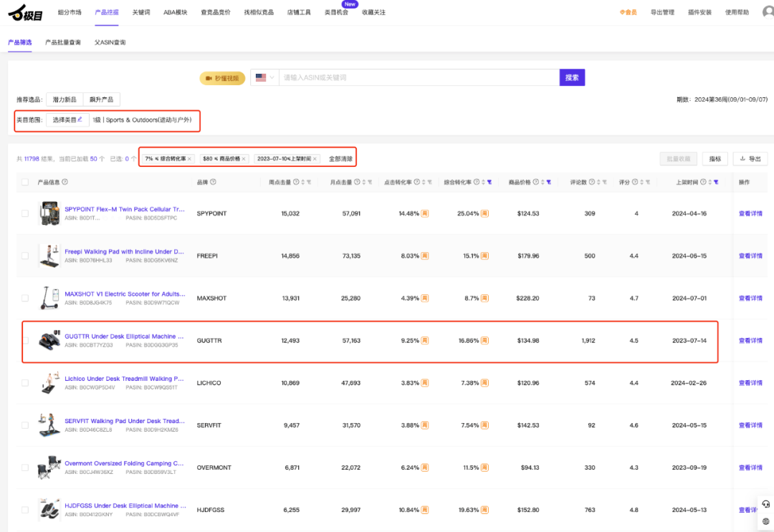774x532 pixels.
Task: Click the help icon beside 周点击量 header
Action: [x=296, y=182]
